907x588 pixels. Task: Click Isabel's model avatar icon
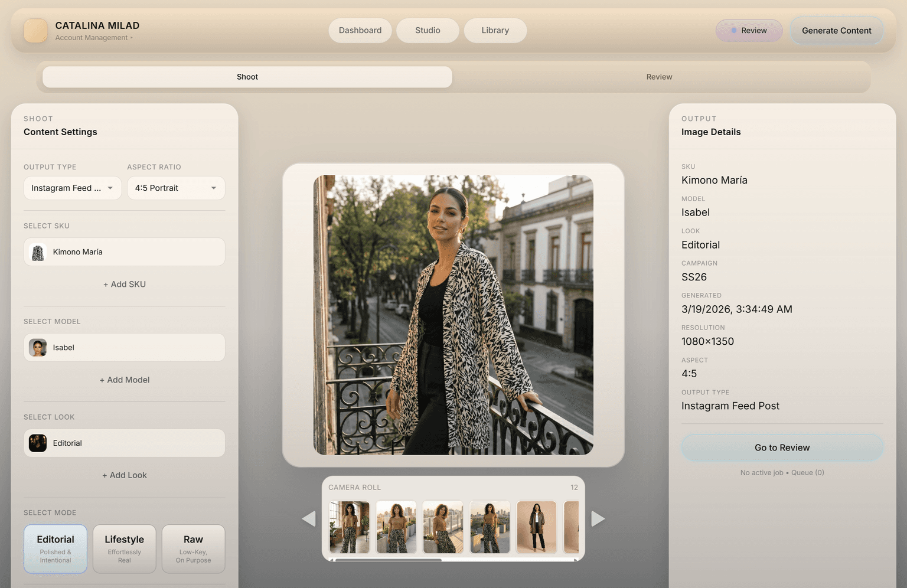(x=37, y=347)
